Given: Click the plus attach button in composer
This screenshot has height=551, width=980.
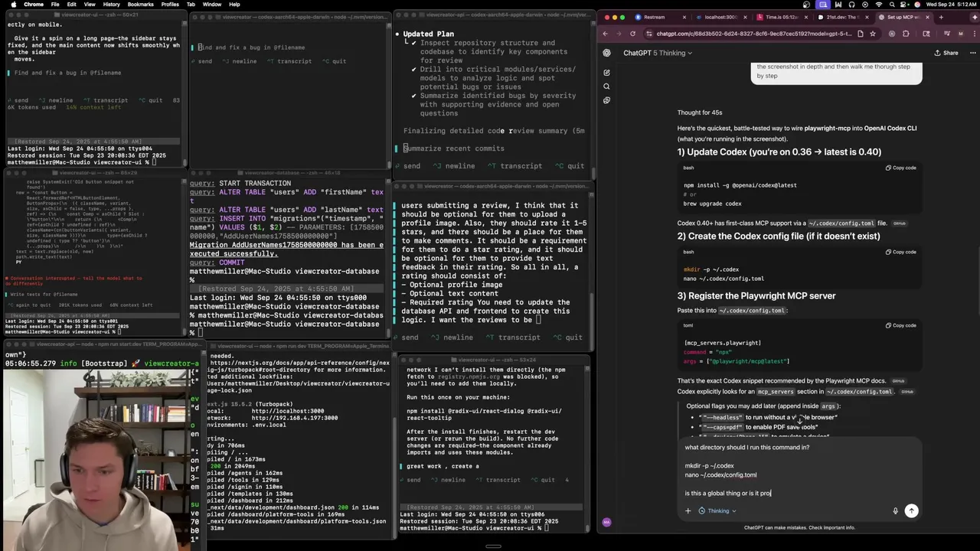Looking at the screenshot, I should 688,510.
